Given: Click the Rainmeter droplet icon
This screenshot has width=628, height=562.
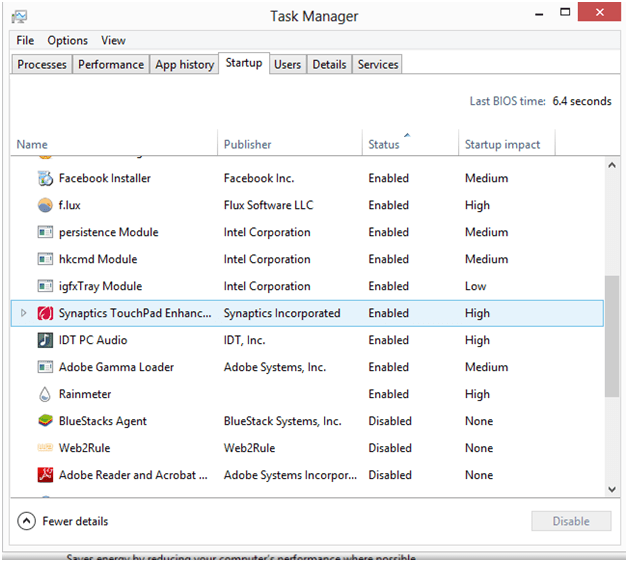Looking at the screenshot, I should (45, 395).
